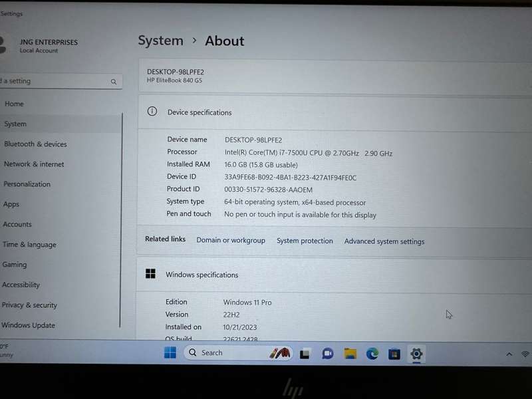Open Apps settings

[x=11, y=204]
